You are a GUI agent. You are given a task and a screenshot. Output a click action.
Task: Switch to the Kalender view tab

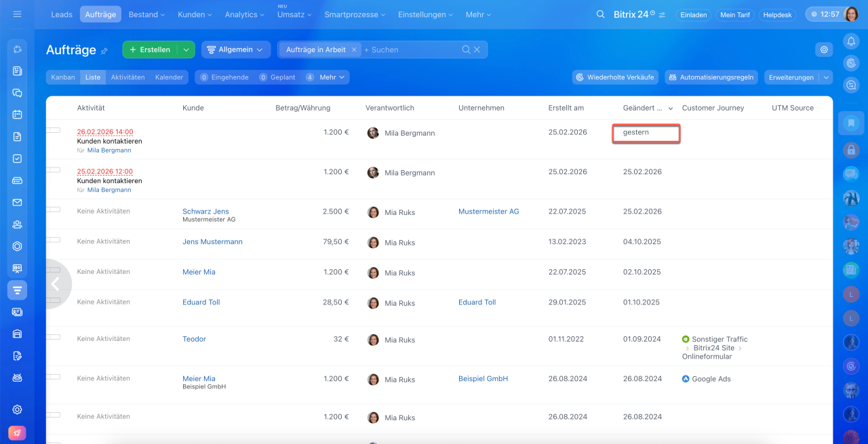pyautogui.click(x=169, y=77)
